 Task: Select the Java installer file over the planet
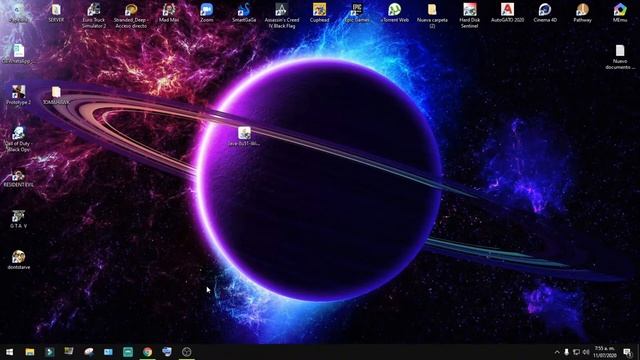(244, 136)
